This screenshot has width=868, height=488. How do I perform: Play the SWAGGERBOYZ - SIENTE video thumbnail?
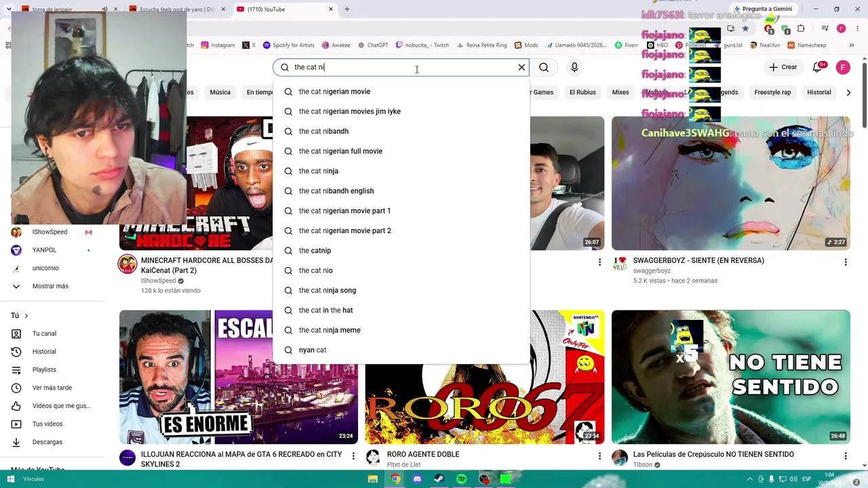click(x=730, y=183)
